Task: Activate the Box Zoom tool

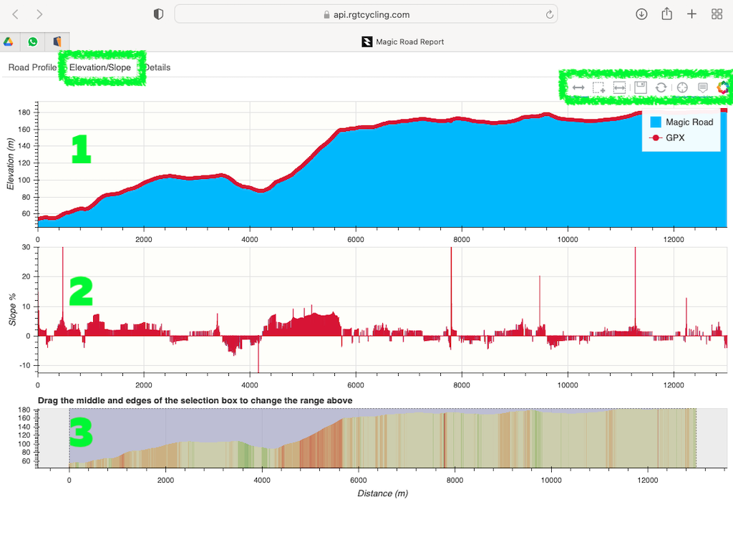Action: (599, 87)
